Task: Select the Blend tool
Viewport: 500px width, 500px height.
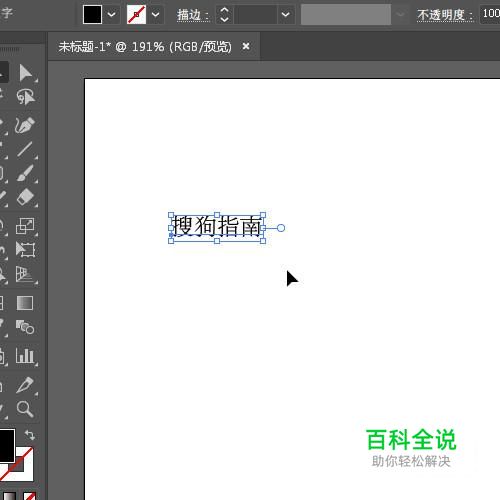Action: tap(25, 327)
